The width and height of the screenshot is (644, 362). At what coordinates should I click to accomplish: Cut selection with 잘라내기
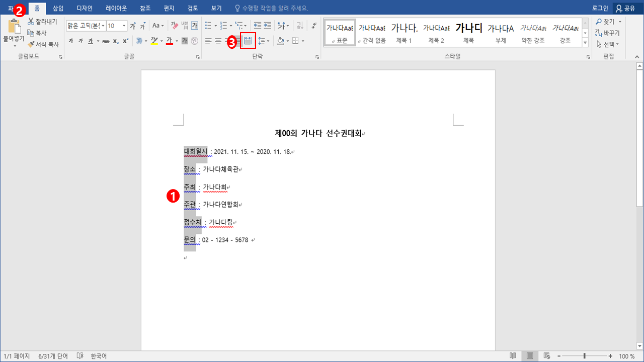click(42, 22)
